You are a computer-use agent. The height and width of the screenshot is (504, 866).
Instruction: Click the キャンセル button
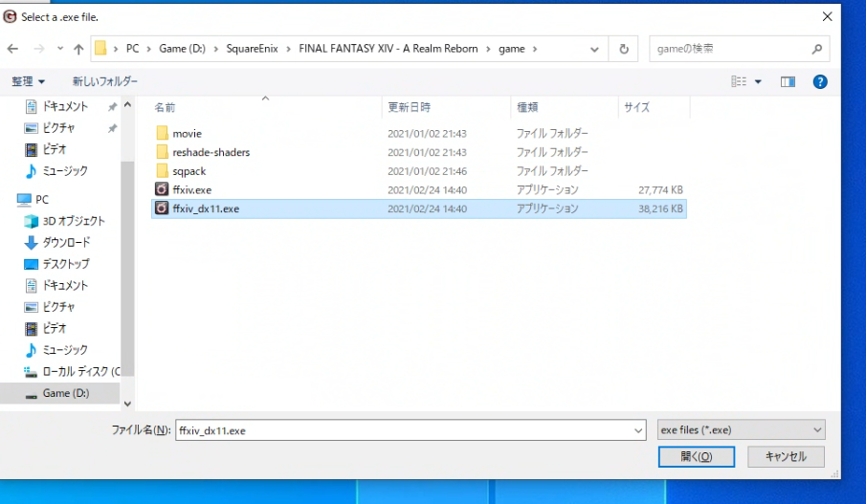[x=786, y=456]
